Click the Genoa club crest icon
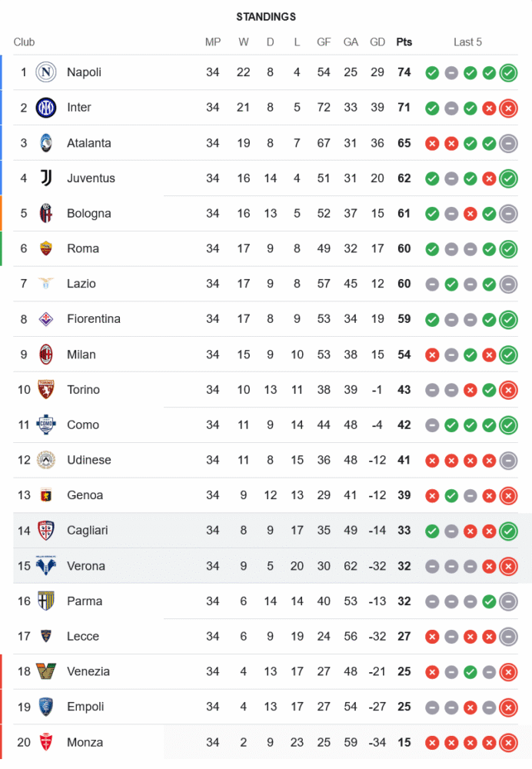Viewport: 532px width, 769px height. [46, 495]
